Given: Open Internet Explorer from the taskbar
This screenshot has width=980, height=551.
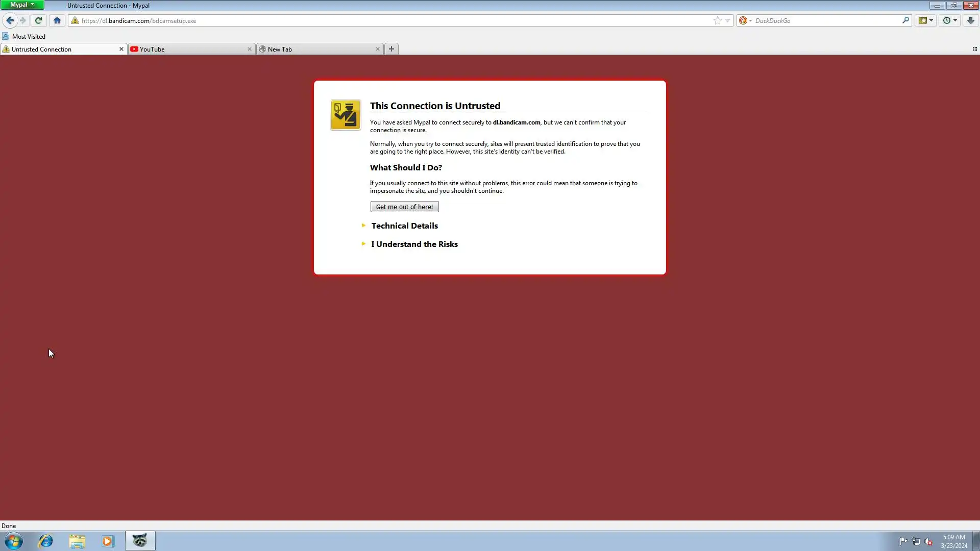Looking at the screenshot, I should tap(46, 541).
